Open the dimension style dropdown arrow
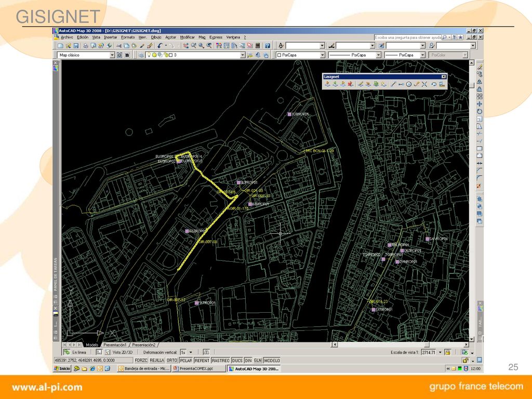The image size is (532, 399). coord(373,46)
